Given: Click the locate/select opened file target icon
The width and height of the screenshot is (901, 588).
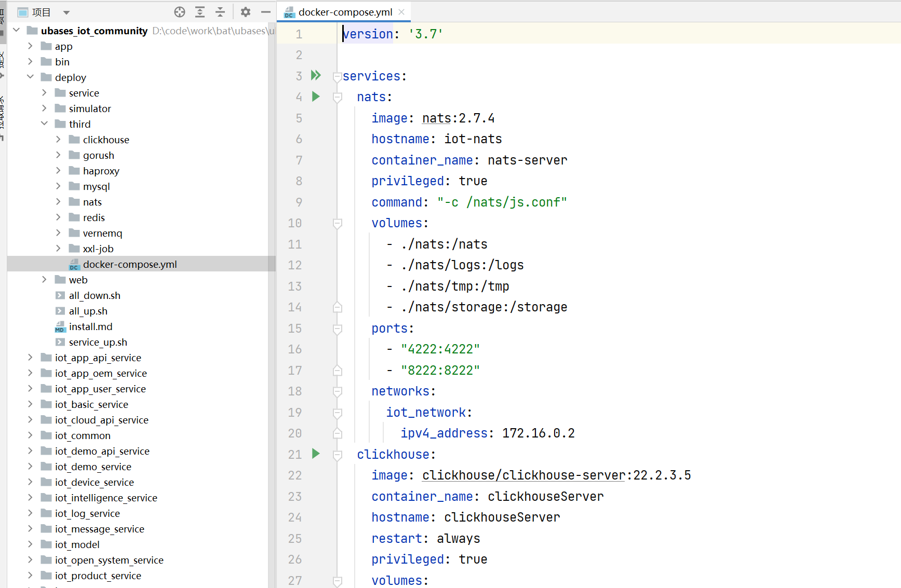Looking at the screenshot, I should coord(180,12).
